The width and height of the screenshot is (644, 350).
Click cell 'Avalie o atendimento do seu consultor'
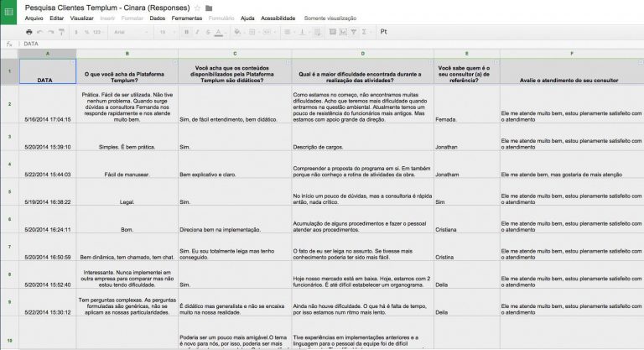572,71
